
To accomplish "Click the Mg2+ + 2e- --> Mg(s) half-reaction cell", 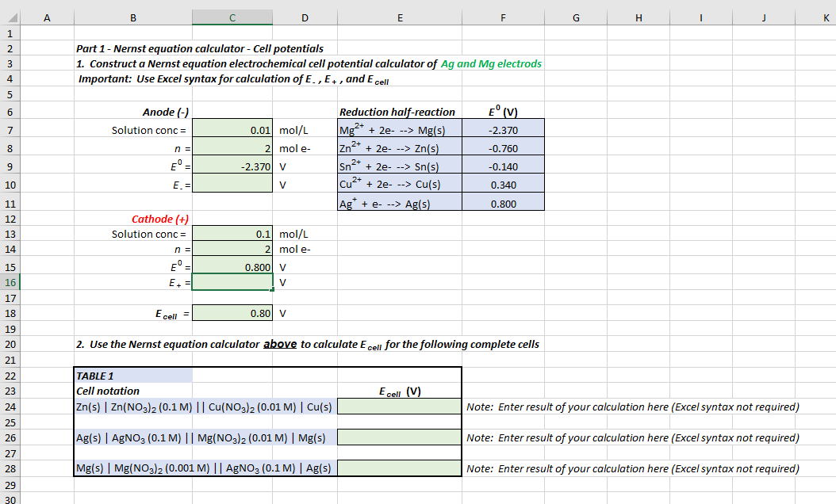I will [400, 129].
